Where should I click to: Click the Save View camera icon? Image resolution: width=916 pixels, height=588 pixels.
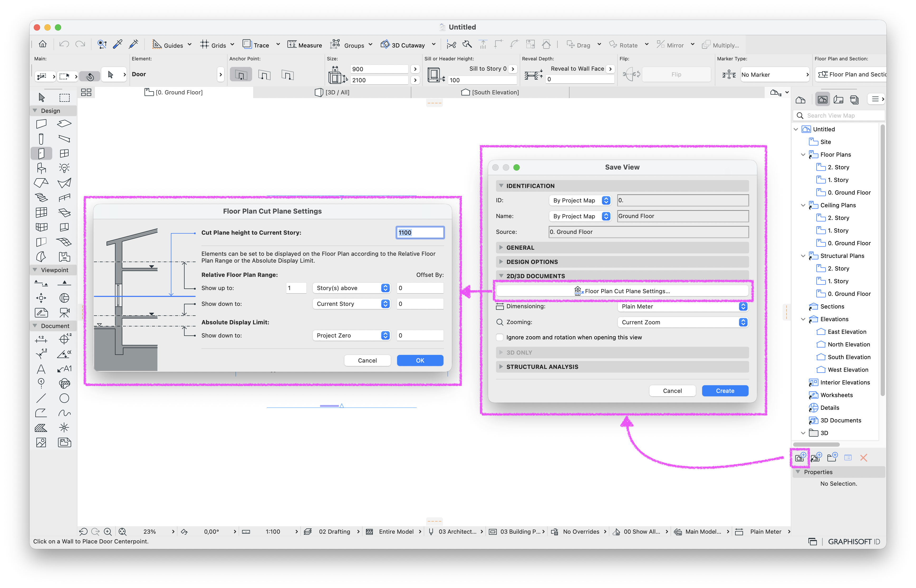coord(800,457)
